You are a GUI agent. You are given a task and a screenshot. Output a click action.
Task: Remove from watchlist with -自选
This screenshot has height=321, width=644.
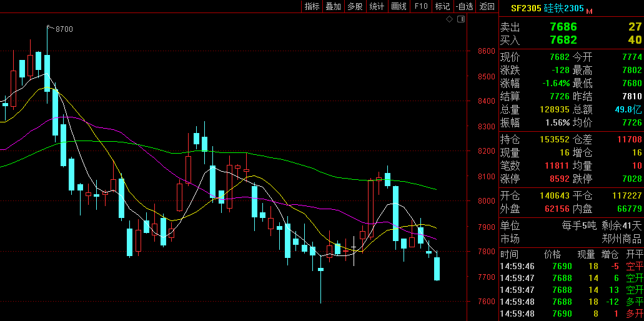[464, 6]
